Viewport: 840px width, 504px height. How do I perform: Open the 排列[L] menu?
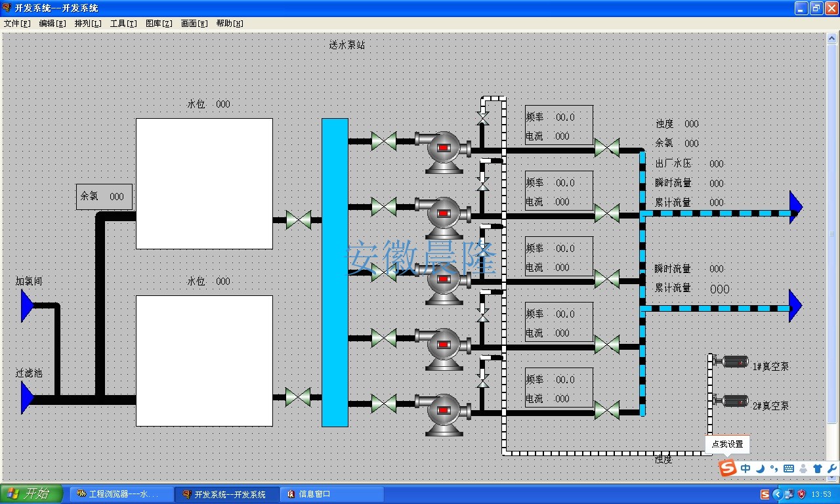pos(88,23)
